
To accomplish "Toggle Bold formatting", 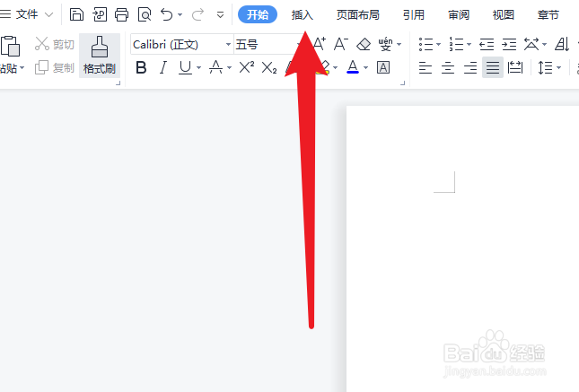I will (141, 68).
